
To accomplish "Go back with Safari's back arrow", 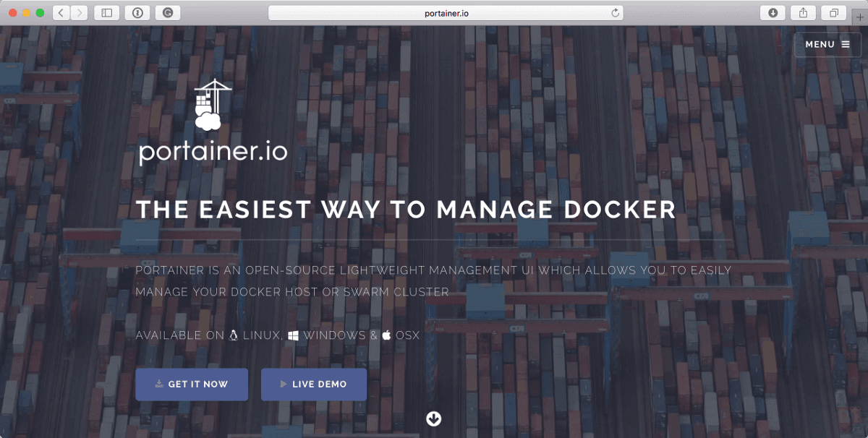I will (x=61, y=13).
